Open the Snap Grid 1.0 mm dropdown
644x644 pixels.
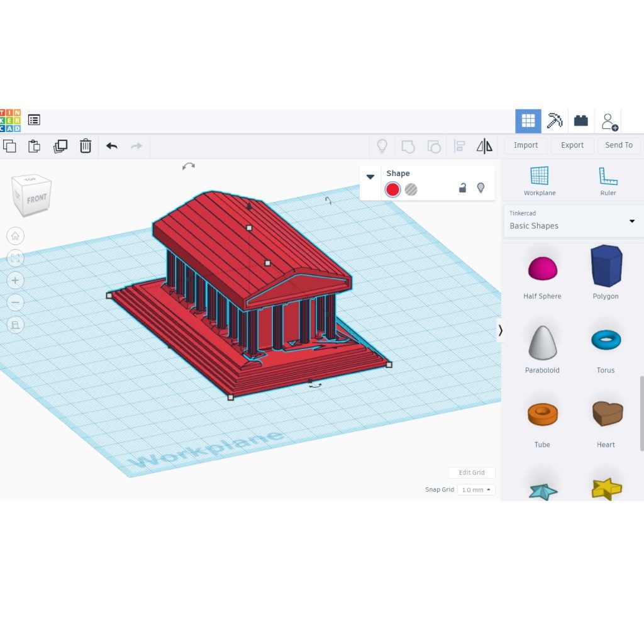point(477,489)
